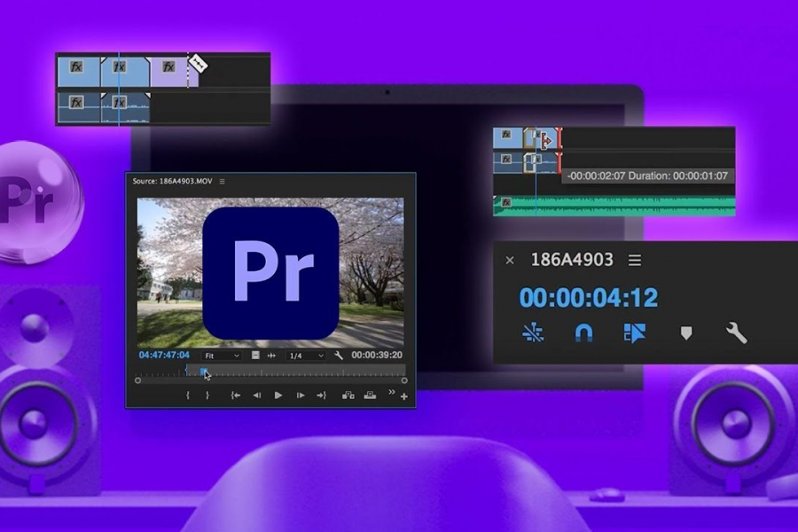
Task: Click fx badge on first top-left audio clip
Action: click(76, 103)
